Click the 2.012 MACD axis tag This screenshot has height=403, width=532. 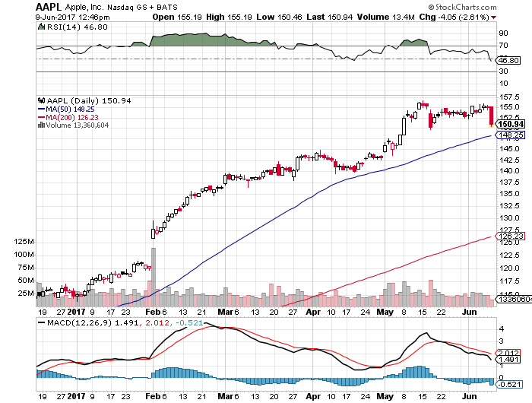point(508,353)
